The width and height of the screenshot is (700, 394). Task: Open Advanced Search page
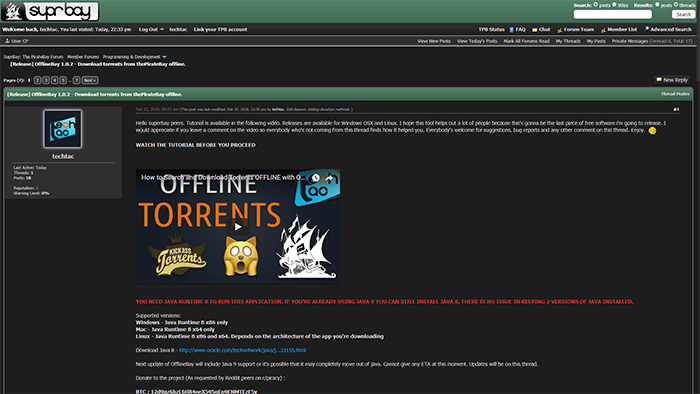(671, 29)
